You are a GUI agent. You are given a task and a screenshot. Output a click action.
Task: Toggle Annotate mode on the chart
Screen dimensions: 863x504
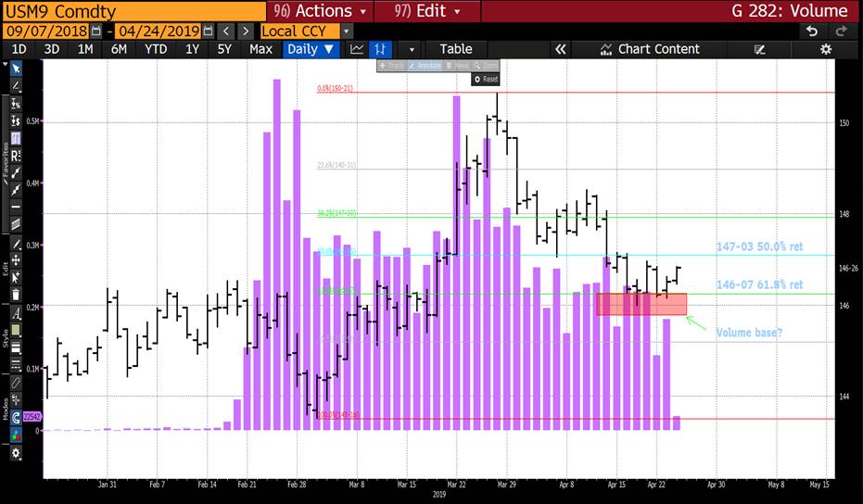tap(425, 66)
